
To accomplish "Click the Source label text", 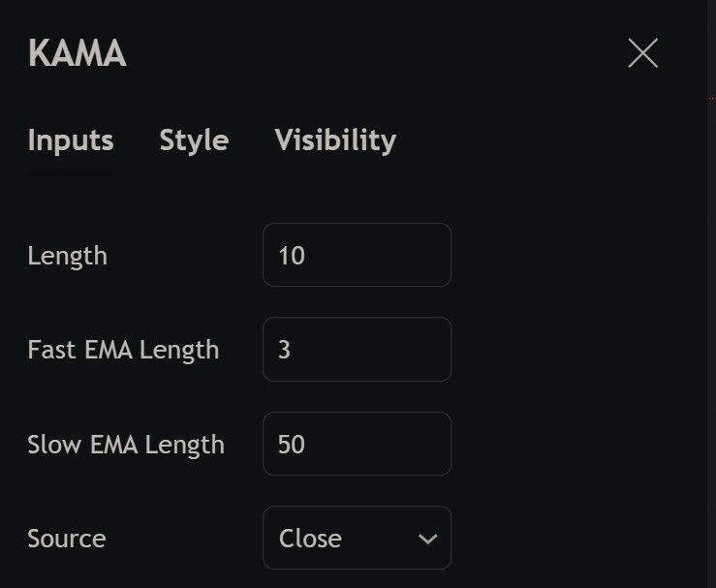I will (67, 539).
